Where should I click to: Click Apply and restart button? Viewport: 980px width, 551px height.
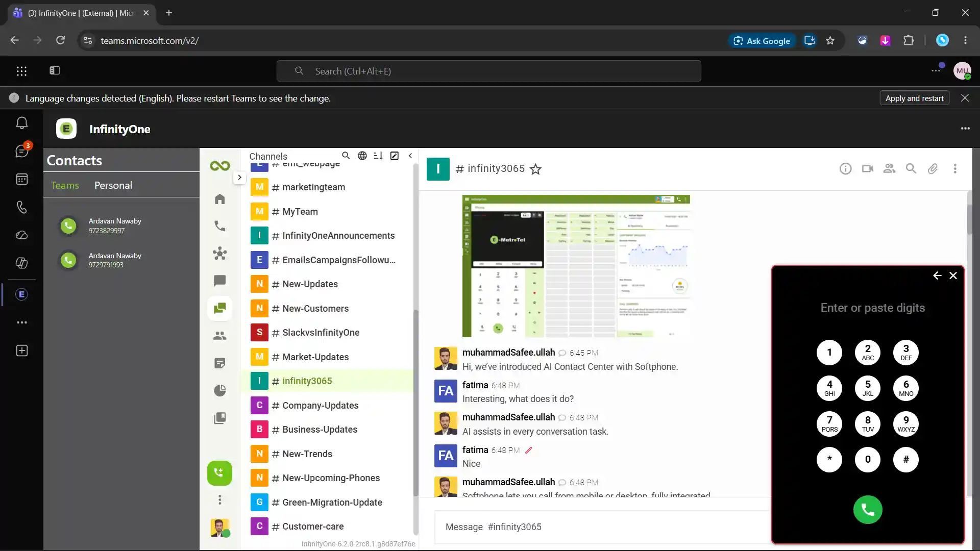coord(914,98)
